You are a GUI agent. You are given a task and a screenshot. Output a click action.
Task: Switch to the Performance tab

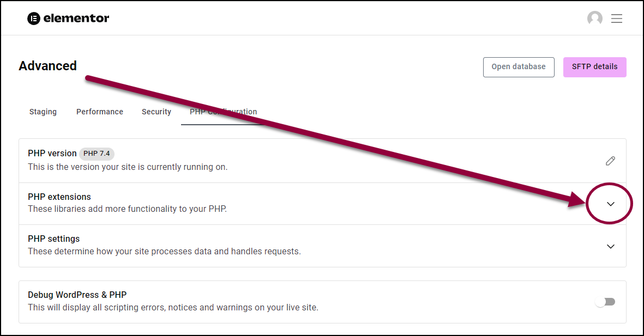click(x=100, y=112)
